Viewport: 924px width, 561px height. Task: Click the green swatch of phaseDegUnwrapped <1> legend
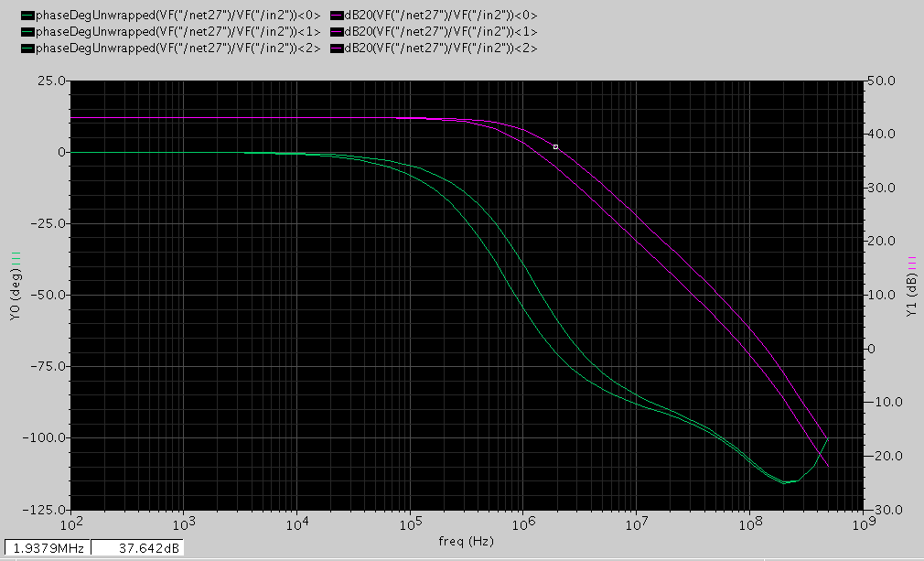(27, 32)
